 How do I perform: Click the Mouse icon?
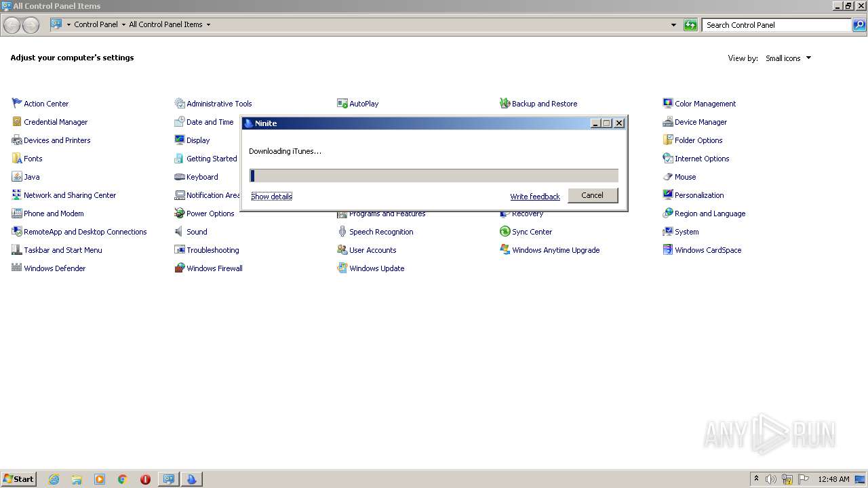[x=668, y=176]
